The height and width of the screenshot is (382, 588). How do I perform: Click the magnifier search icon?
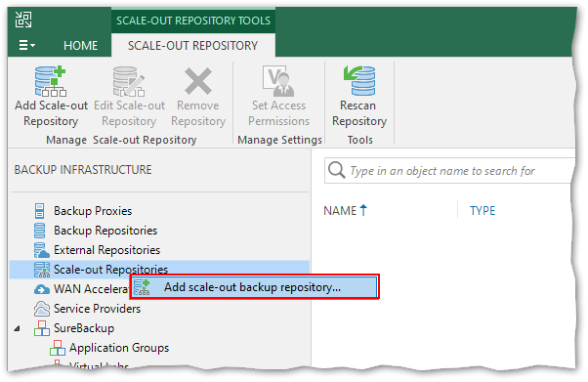(x=336, y=170)
